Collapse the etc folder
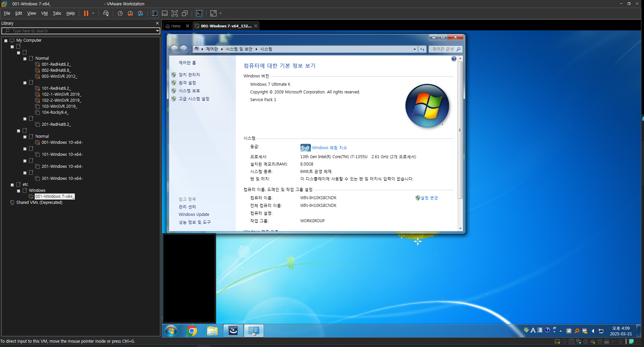 tap(12, 185)
